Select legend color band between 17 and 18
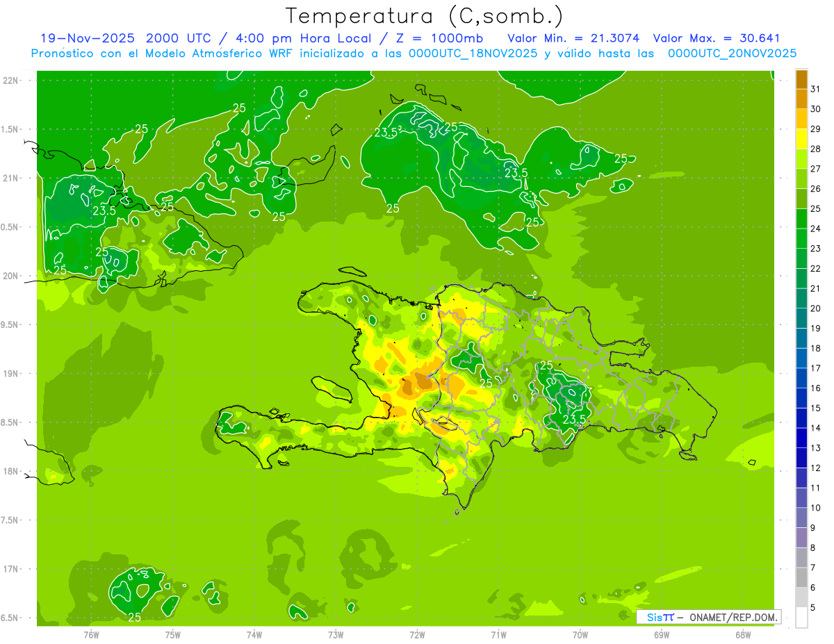 click(x=801, y=358)
